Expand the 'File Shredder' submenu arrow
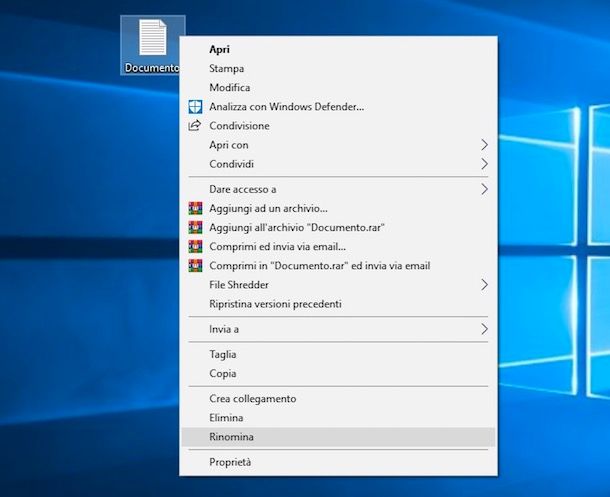Screen dimensions: 610x497 [x=484, y=285]
